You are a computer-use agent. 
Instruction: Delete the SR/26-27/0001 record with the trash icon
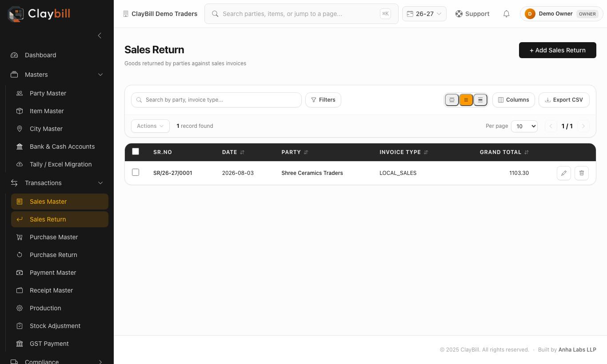coord(582,173)
